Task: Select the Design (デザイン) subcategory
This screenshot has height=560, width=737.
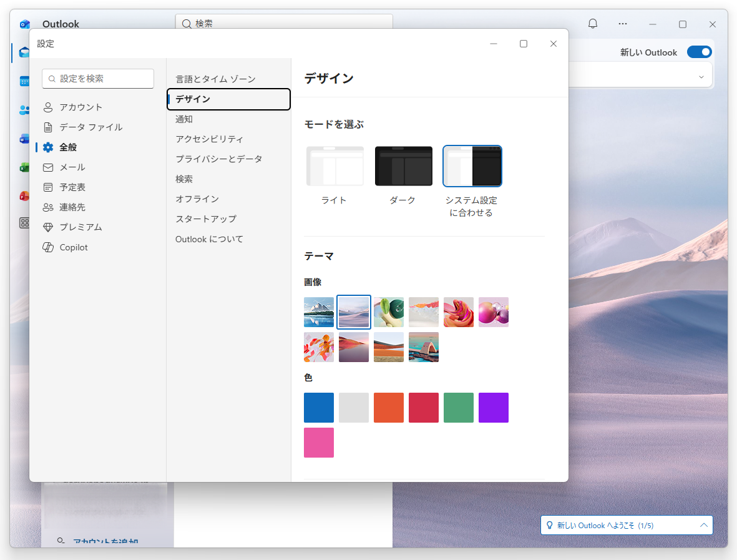Action: tap(228, 99)
